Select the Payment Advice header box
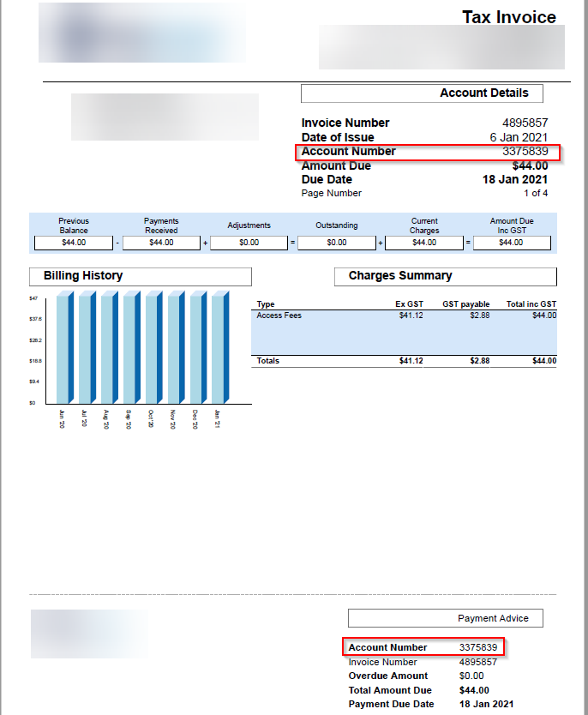The height and width of the screenshot is (715, 588). pyautogui.click(x=445, y=618)
